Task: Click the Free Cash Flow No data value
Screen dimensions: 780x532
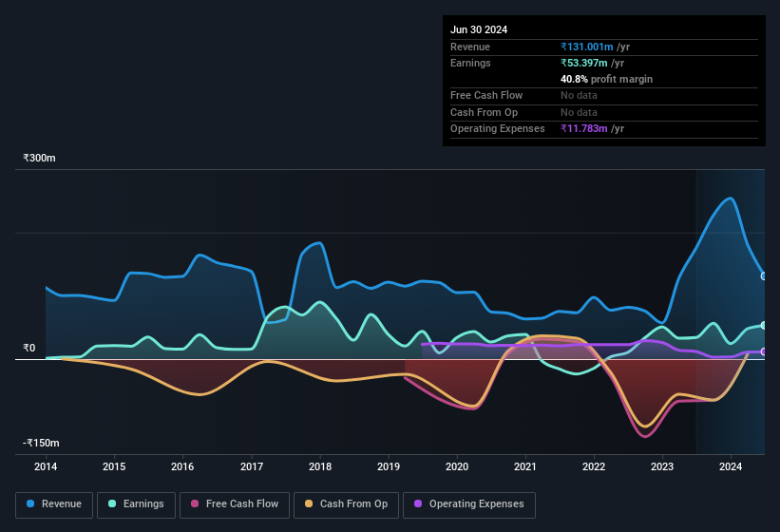Action: [x=579, y=95]
